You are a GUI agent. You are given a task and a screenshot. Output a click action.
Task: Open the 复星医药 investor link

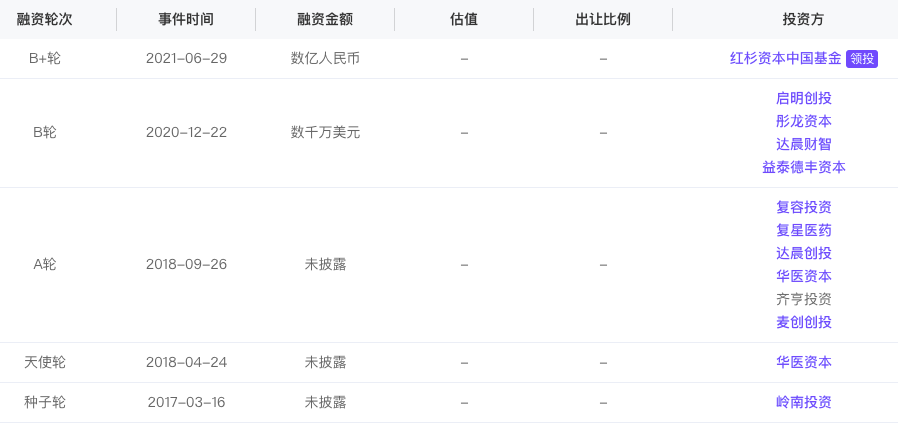pos(804,230)
